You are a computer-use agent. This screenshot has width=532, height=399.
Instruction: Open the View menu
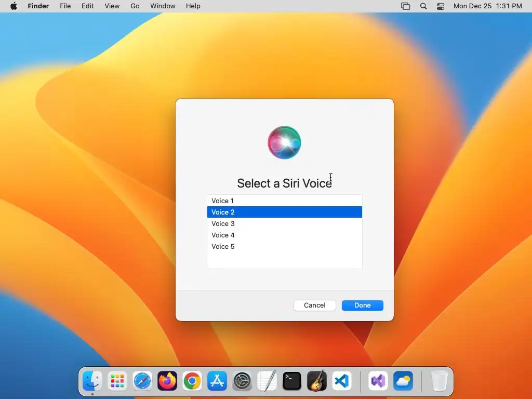112,6
